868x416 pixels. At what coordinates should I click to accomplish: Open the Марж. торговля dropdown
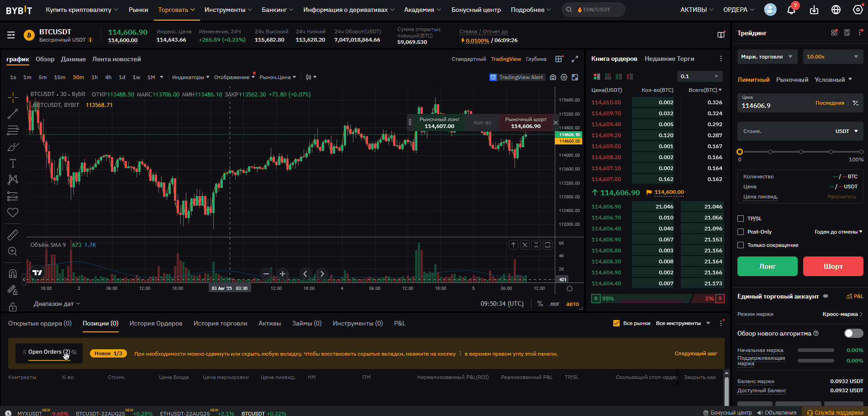[x=767, y=57]
